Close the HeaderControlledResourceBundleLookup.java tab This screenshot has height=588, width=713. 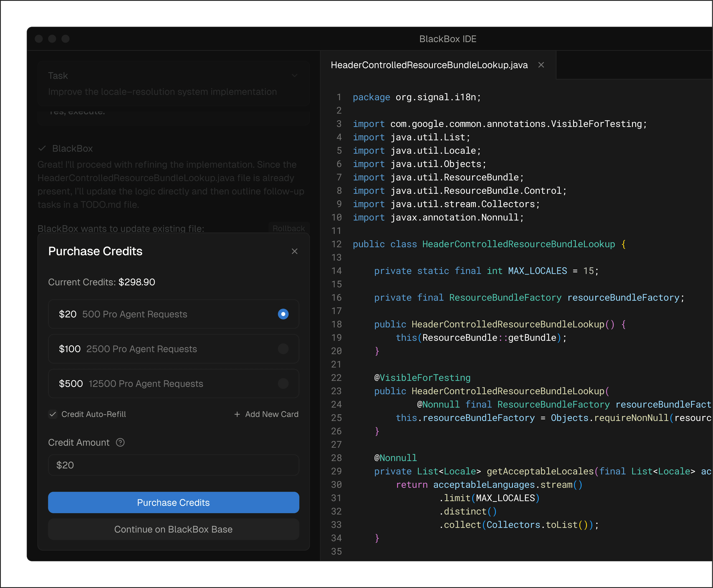[541, 65]
